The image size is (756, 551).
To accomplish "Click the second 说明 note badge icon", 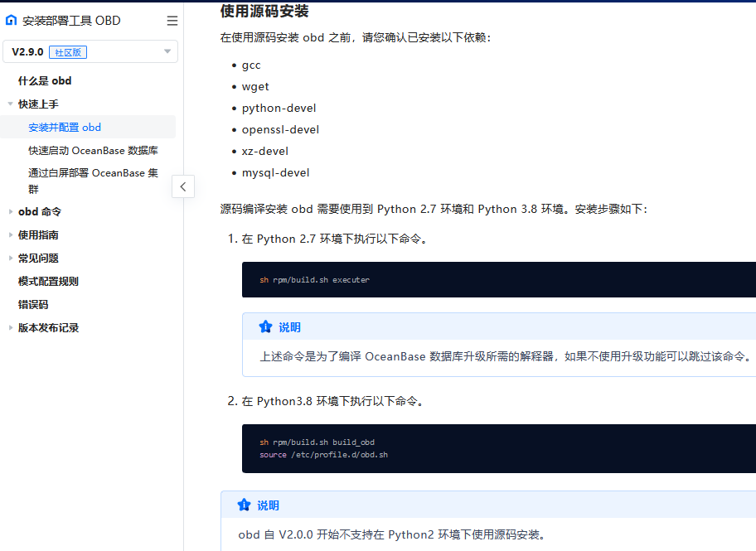I will pyautogui.click(x=244, y=505).
